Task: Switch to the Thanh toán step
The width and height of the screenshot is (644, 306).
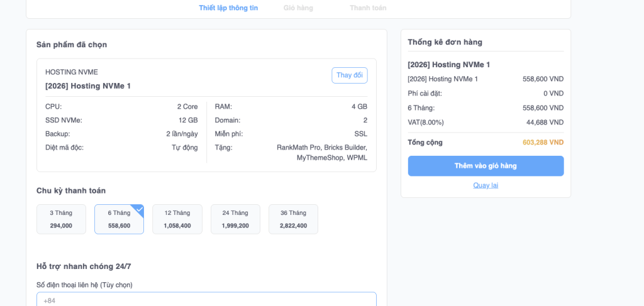Action: 368,8
